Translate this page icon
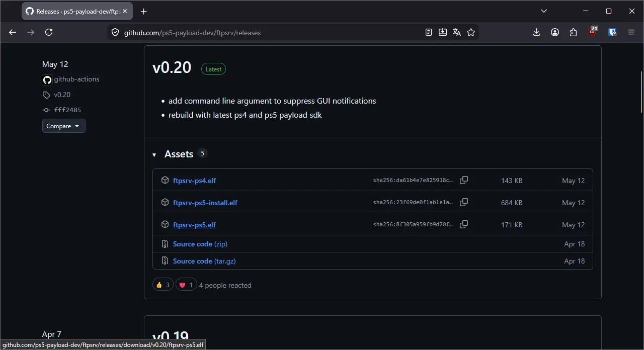 457,32
